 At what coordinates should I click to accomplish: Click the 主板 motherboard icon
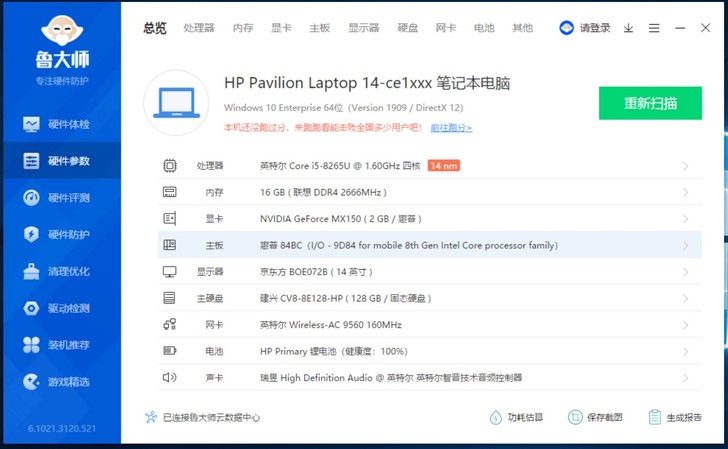[169, 245]
